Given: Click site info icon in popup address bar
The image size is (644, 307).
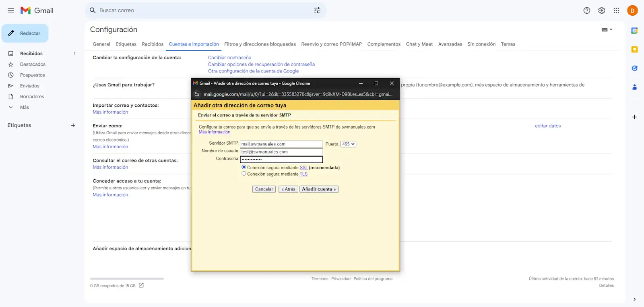Looking at the screenshot, I should click(x=197, y=94).
